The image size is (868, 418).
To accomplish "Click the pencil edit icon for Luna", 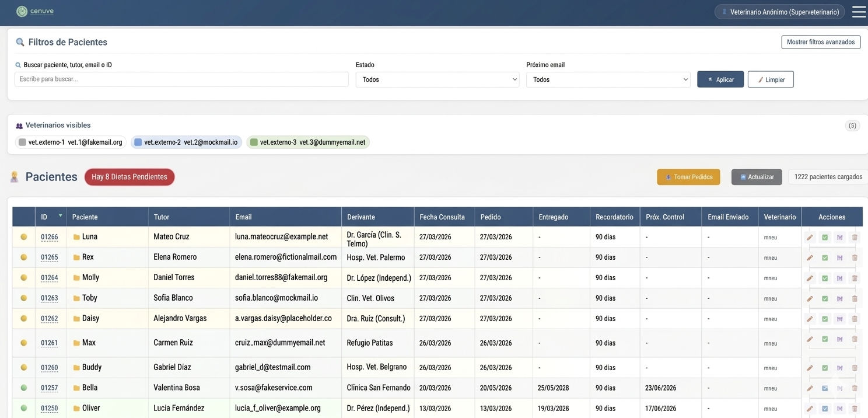I will coord(810,238).
